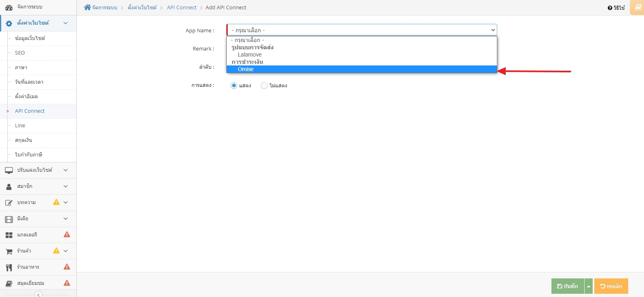Expand ปรับแต่งเว็บไซต์ menu chevron
This screenshot has width=644, height=297.
click(65, 170)
